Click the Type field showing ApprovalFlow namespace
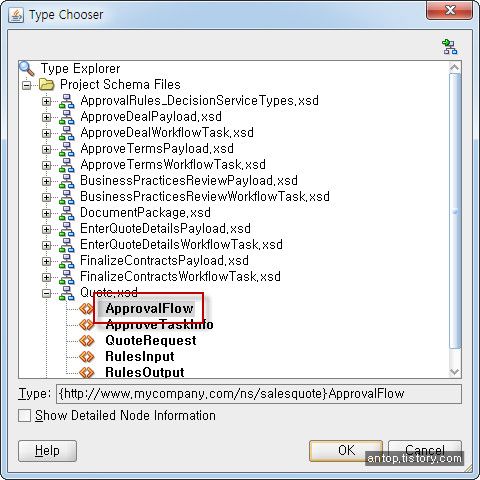 [259, 394]
